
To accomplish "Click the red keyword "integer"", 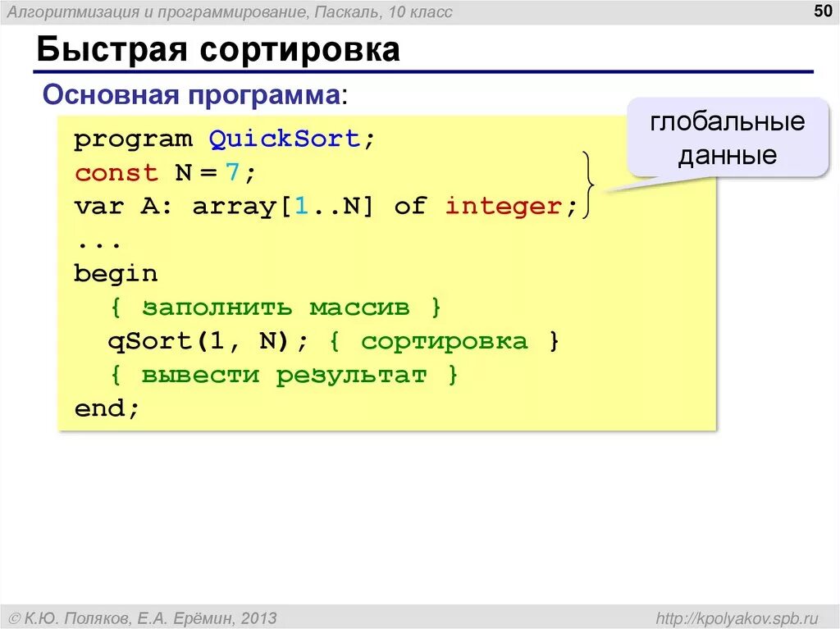I will [504, 207].
